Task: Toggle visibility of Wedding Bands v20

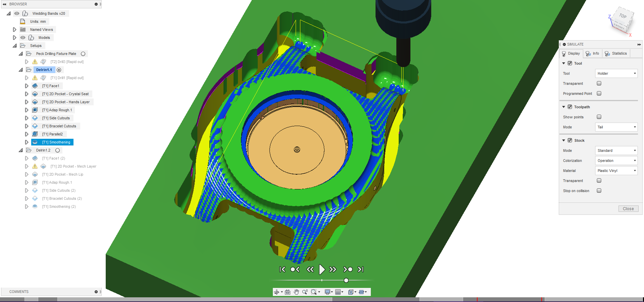Action: (17, 13)
